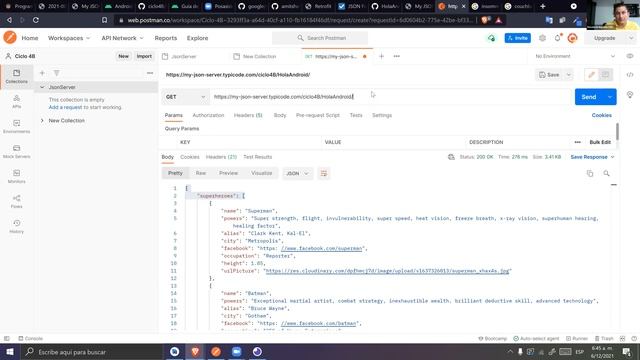This screenshot has width=640, height=360.
Task: Open the Environments sidebar panel
Action: [16, 126]
